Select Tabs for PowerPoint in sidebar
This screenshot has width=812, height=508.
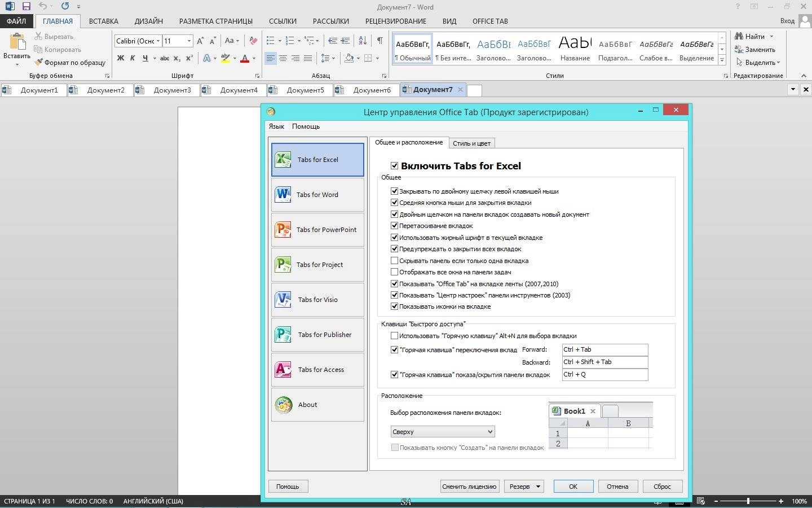click(317, 230)
